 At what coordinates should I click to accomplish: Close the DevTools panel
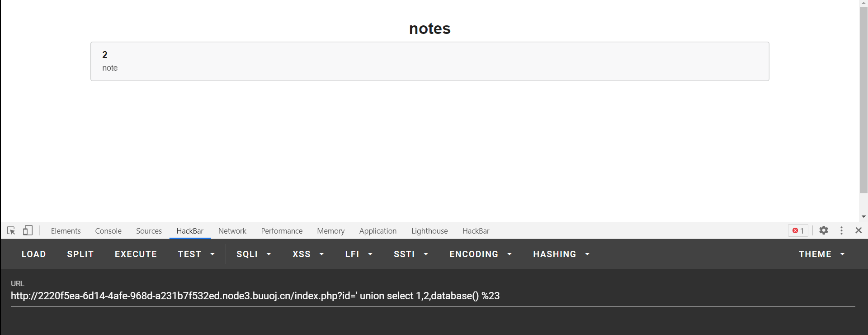[x=859, y=230]
